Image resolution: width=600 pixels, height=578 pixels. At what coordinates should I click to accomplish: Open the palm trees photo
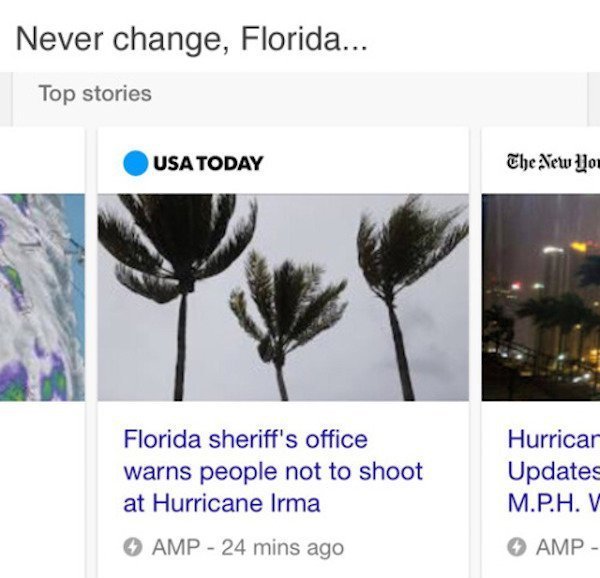coord(283,298)
